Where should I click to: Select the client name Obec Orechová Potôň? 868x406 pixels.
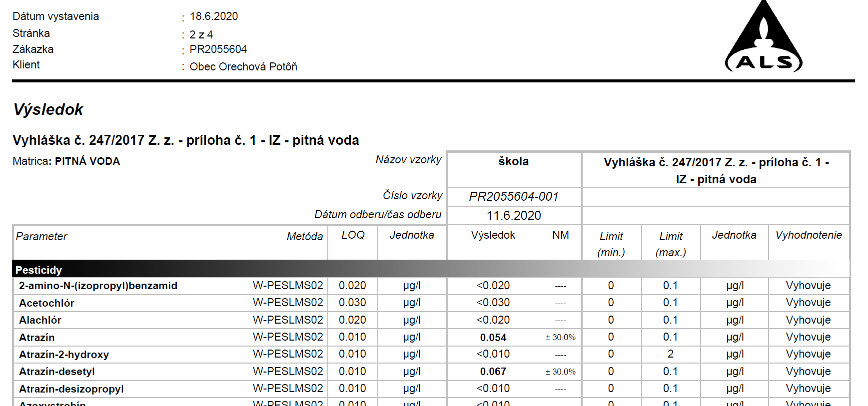(243, 67)
